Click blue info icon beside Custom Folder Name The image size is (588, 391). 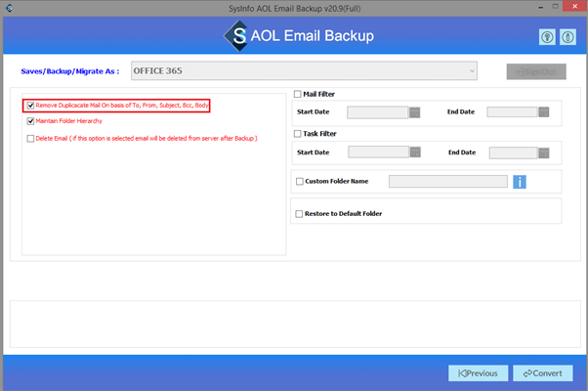[521, 181]
